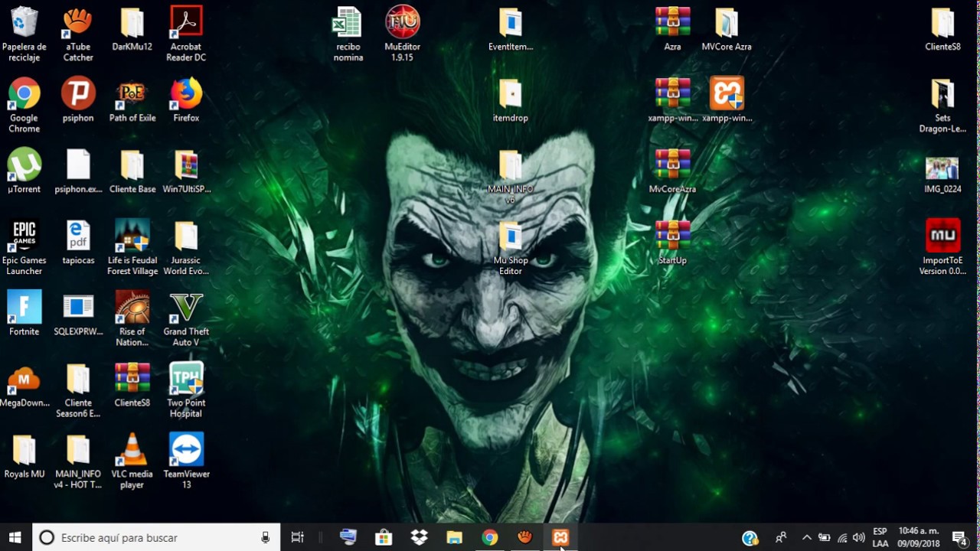Select the Jurassic World Evo... folder

(186, 248)
